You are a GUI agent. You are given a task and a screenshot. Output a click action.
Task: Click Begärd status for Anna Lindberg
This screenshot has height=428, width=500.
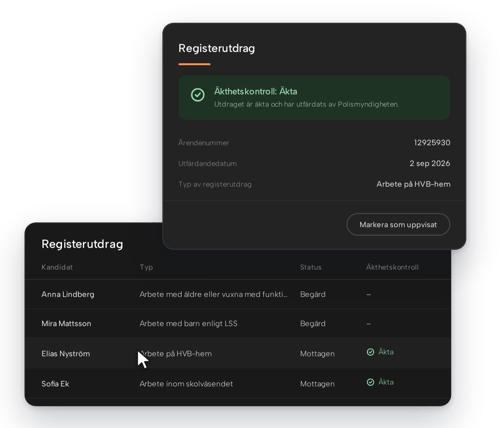click(x=313, y=294)
